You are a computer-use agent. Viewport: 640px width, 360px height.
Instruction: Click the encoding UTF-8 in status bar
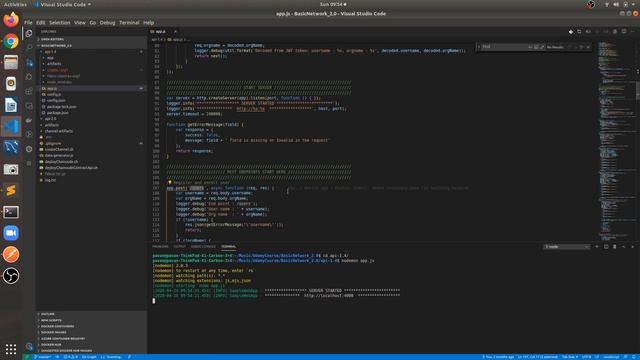[x=586, y=357]
